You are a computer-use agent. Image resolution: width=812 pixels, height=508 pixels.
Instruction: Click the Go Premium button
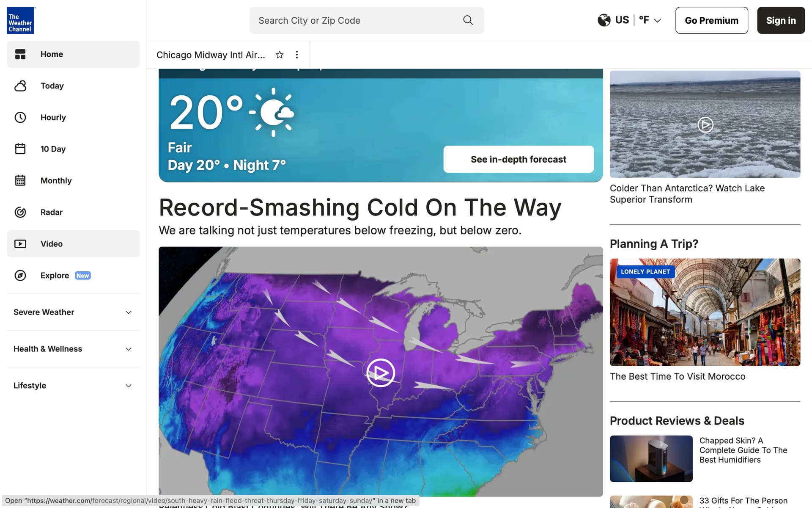[x=711, y=20]
